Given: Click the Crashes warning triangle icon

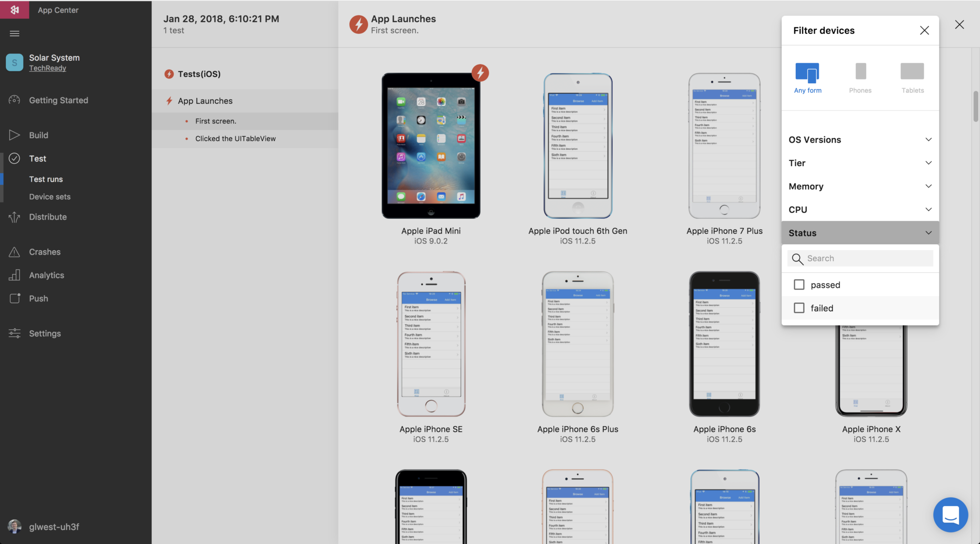Looking at the screenshot, I should 14,252.
